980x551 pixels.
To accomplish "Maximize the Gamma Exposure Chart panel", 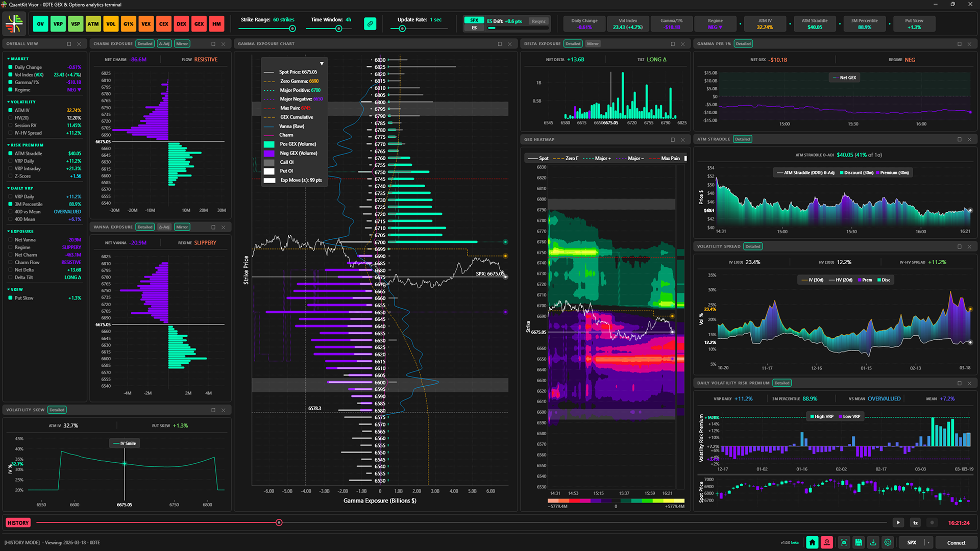I will (x=499, y=44).
